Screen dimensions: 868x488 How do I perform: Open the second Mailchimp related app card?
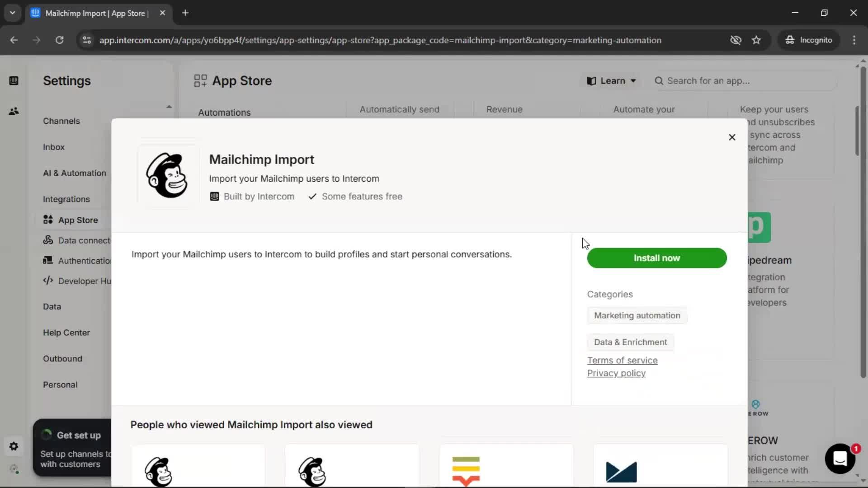coord(352,466)
